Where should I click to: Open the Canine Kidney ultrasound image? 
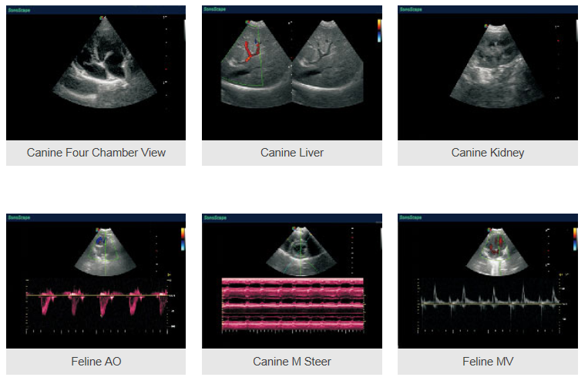(487, 73)
